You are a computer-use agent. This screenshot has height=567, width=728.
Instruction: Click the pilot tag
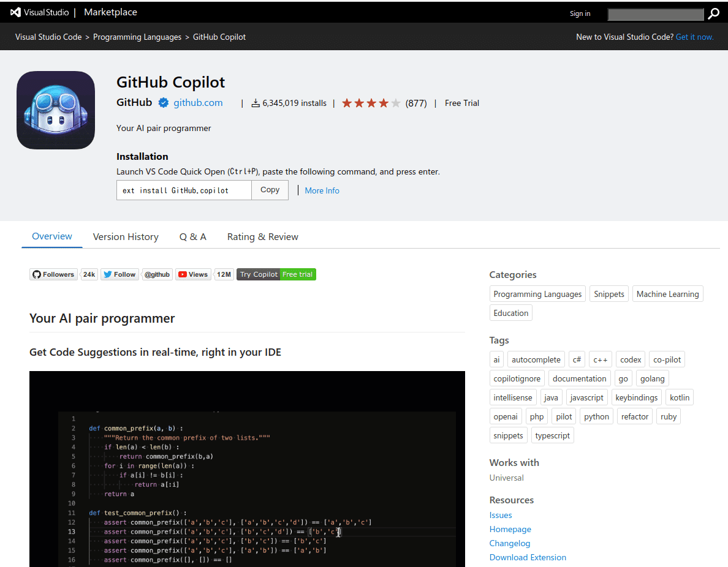[x=564, y=416]
